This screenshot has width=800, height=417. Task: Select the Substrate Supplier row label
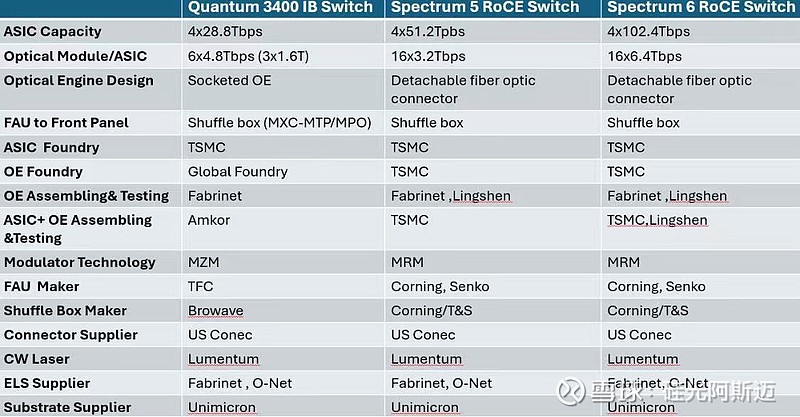click(x=67, y=408)
